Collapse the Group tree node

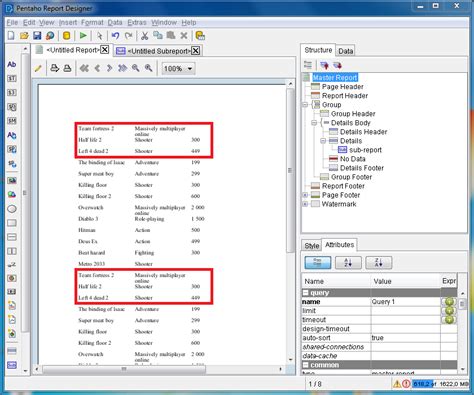point(305,105)
